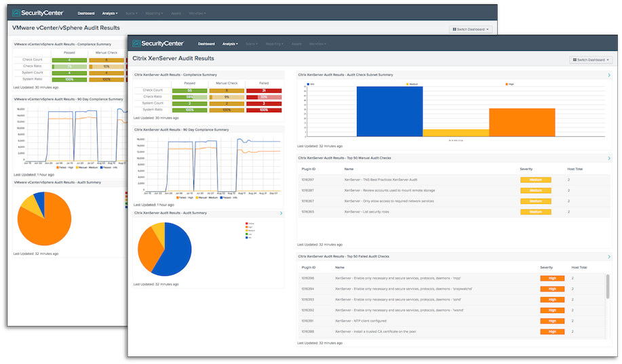
Task: Select failed check row ending in 'sshd'
Action: tap(452, 300)
